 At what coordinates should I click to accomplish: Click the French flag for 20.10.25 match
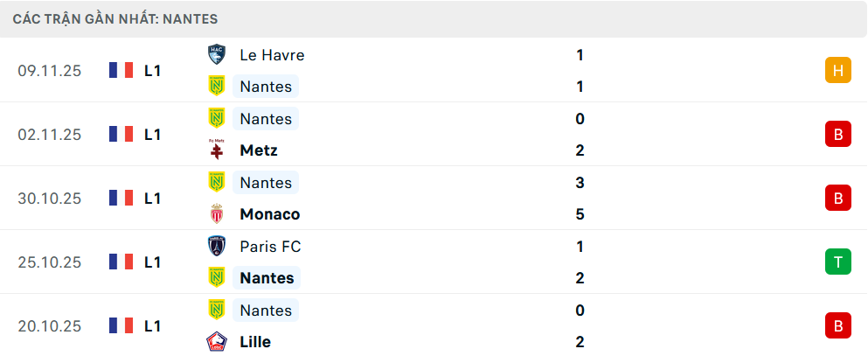point(121,325)
